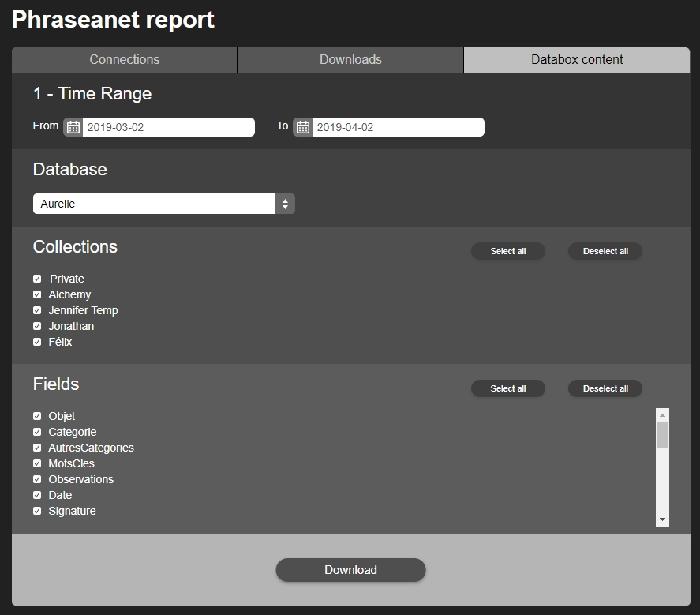700x615 pixels.
Task: Click Select all for Collections
Action: coord(507,251)
